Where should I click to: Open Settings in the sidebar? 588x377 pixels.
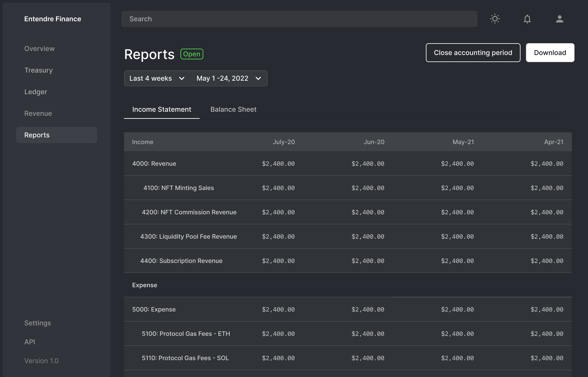point(38,323)
